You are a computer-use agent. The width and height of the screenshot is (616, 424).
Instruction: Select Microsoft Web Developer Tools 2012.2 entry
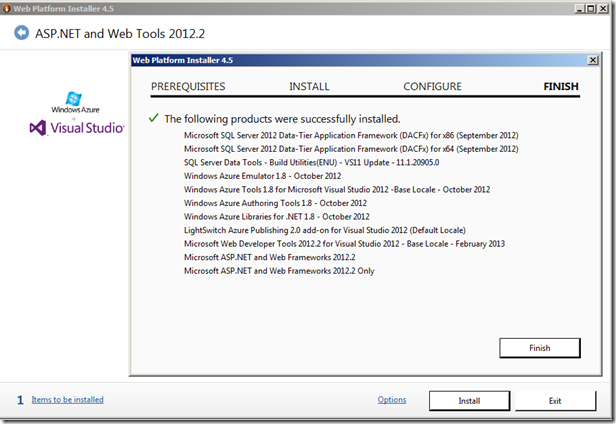345,244
